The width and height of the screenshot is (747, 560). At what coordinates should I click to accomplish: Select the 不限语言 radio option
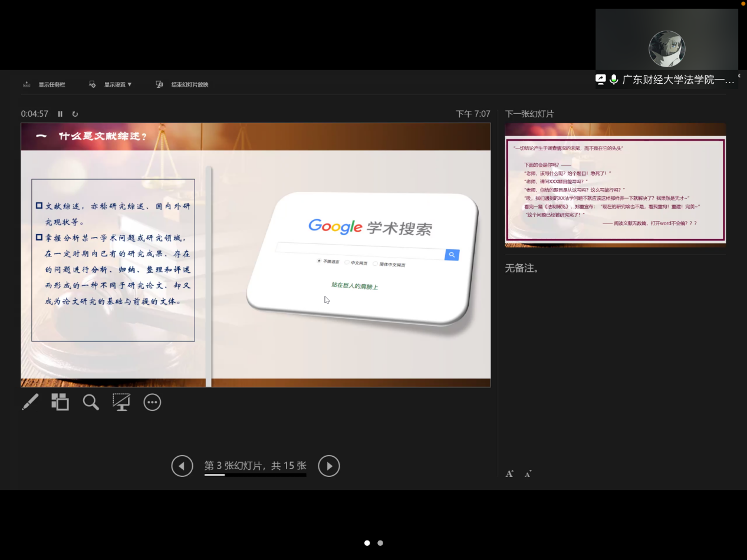point(319,261)
